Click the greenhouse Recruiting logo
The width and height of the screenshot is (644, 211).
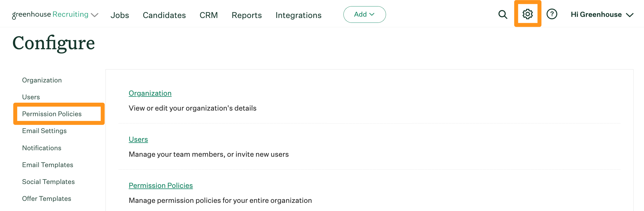(x=50, y=15)
